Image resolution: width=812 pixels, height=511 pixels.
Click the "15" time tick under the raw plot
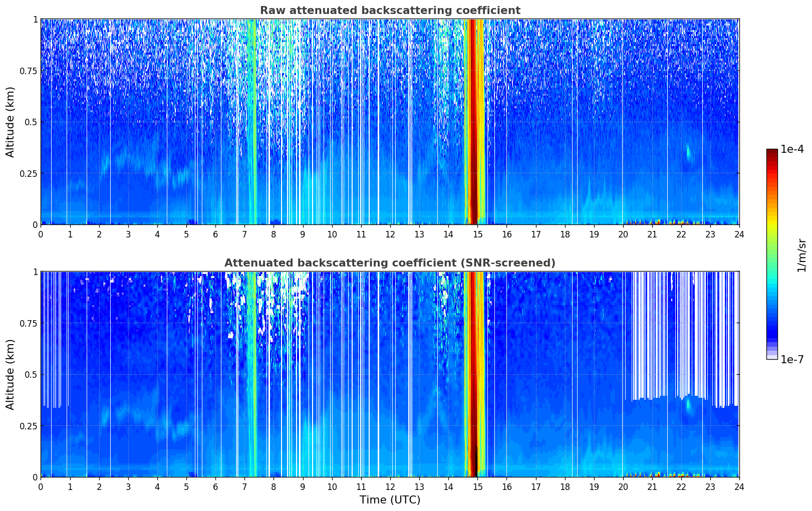coord(477,234)
